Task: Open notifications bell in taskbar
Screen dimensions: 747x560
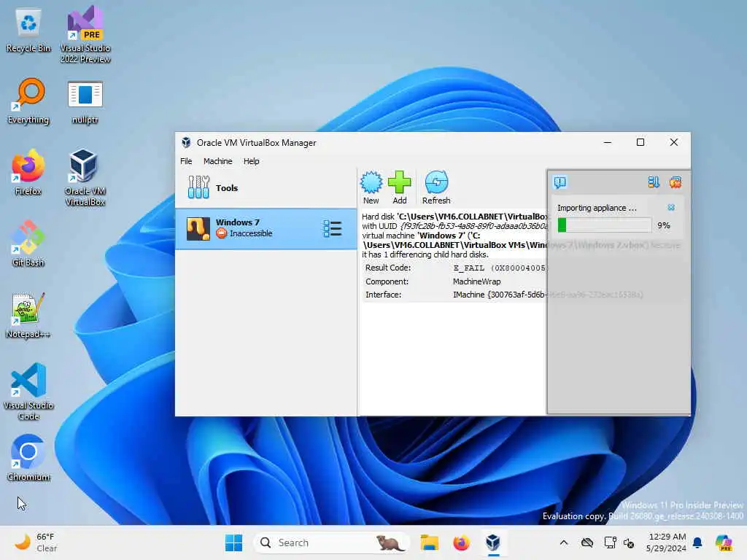Action: pyautogui.click(x=697, y=542)
